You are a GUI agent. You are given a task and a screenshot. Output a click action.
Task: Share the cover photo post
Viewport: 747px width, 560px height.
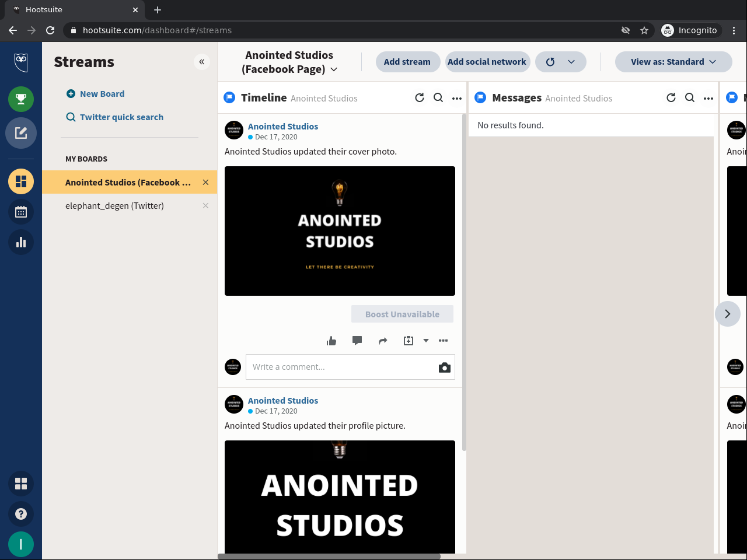coord(383,341)
